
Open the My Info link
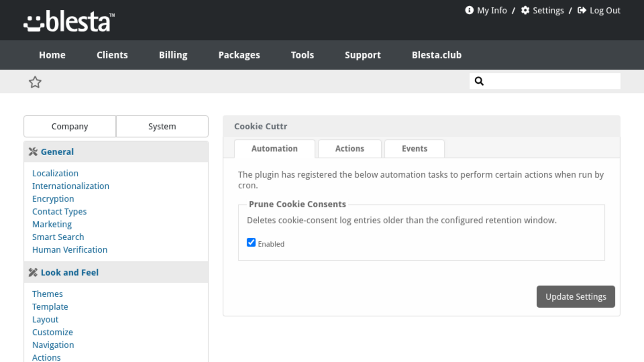[492, 10]
